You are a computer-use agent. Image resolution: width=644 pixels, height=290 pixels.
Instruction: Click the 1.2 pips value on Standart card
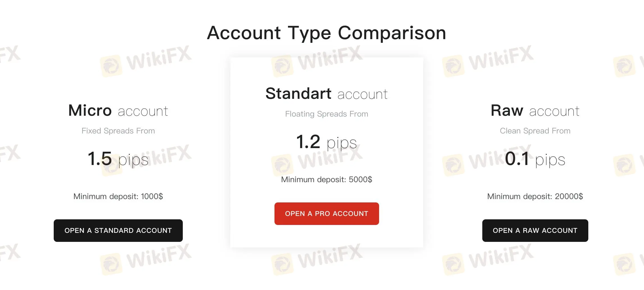[326, 142]
